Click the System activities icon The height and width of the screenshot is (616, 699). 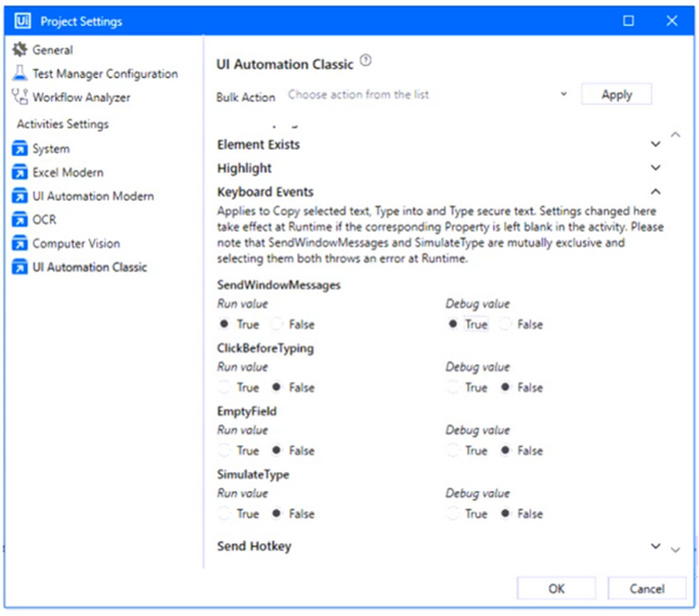(20, 149)
